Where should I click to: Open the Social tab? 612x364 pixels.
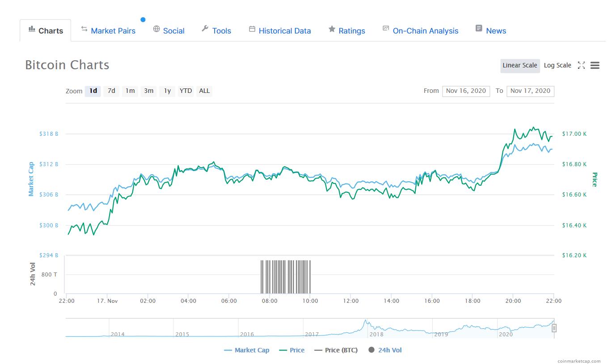tap(169, 30)
